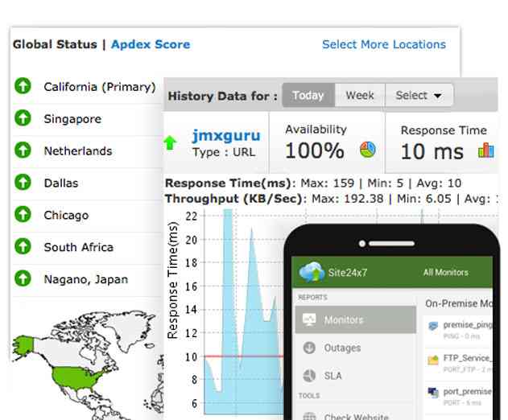Click Select More Locations link
This screenshot has height=420, width=508.
(384, 44)
